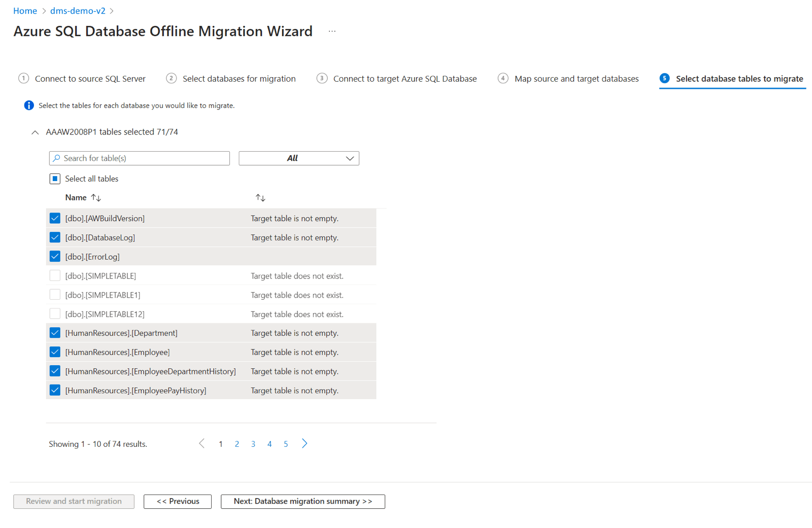Image resolution: width=812 pixels, height=528 pixels.
Task: Click the search magnifier in the table search box
Action: pyautogui.click(x=57, y=158)
